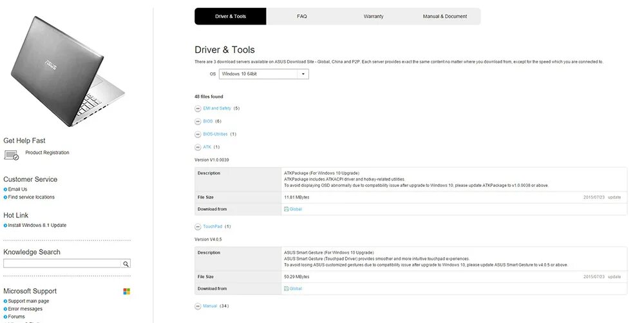Collapse the Manual section minus icon
Screen dimensions: 644x323
(198, 307)
